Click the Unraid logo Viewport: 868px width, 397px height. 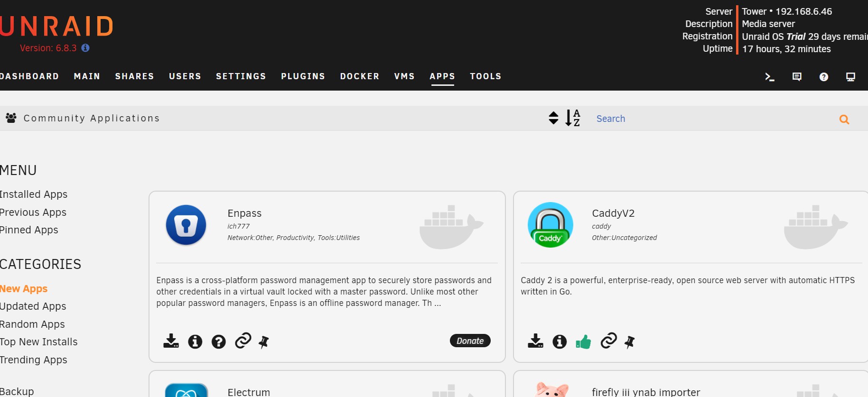[56, 26]
